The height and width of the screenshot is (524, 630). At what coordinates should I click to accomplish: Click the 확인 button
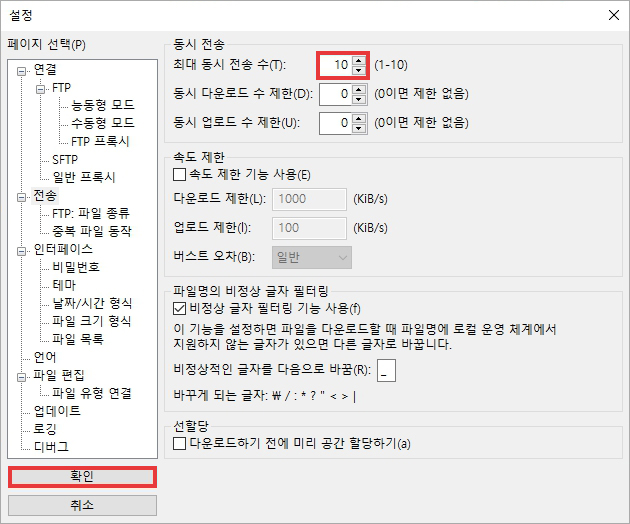point(82,477)
